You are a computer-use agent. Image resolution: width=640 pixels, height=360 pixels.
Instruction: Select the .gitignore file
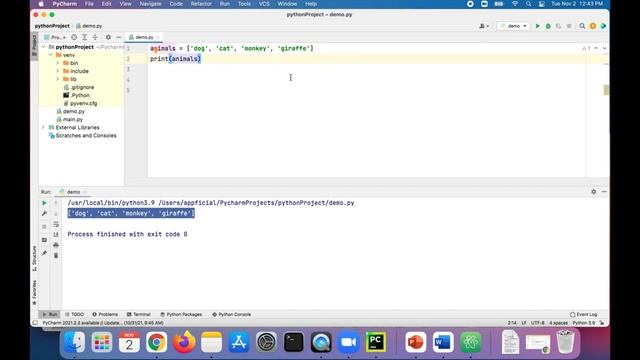[79, 87]
